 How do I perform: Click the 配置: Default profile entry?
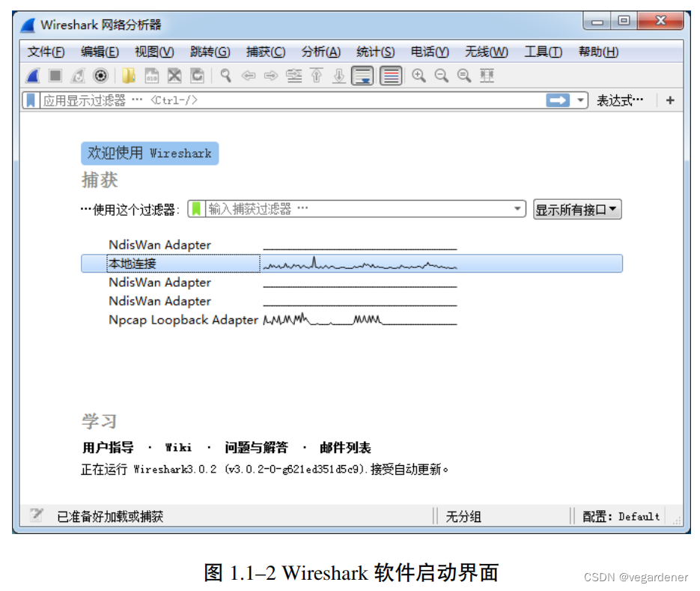pyautogui.click(x=621, y=516)
